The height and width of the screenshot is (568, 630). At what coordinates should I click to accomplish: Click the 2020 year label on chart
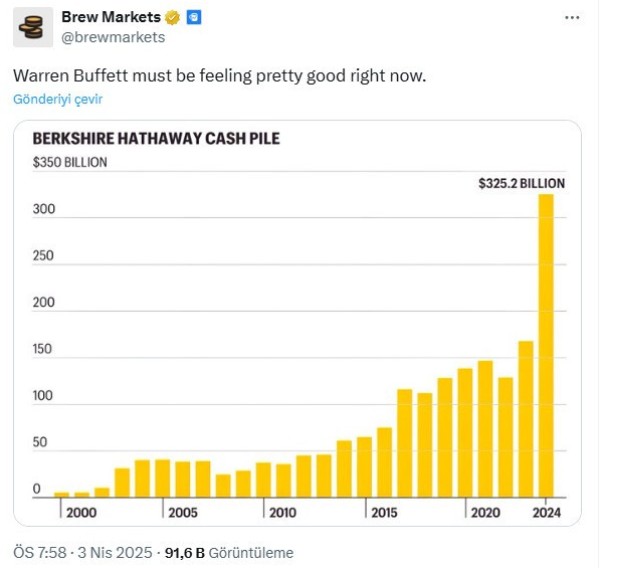(486, 512)
